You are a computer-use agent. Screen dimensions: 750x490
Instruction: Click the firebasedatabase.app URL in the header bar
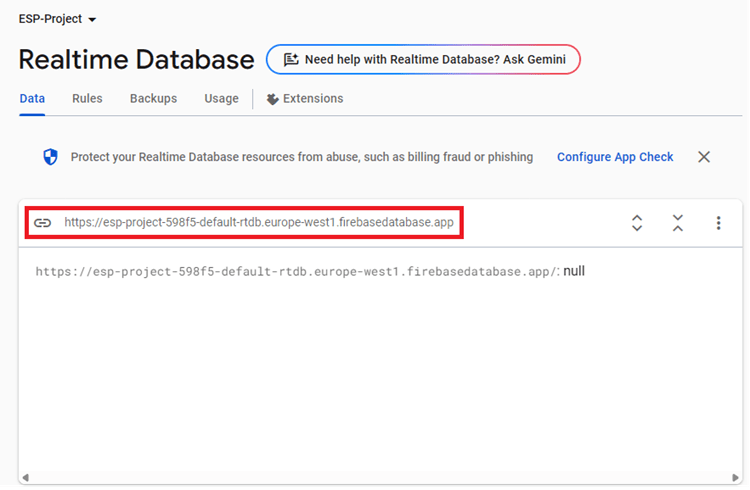(x=259, y=223)
